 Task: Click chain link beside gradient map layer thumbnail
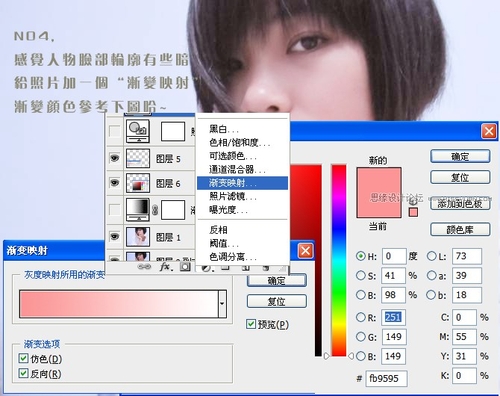(x=155, y=210)
